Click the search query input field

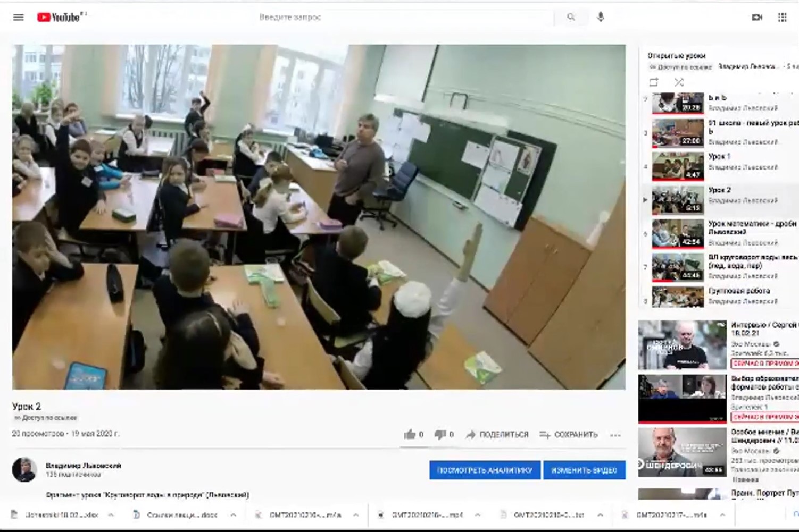point(404,17)
